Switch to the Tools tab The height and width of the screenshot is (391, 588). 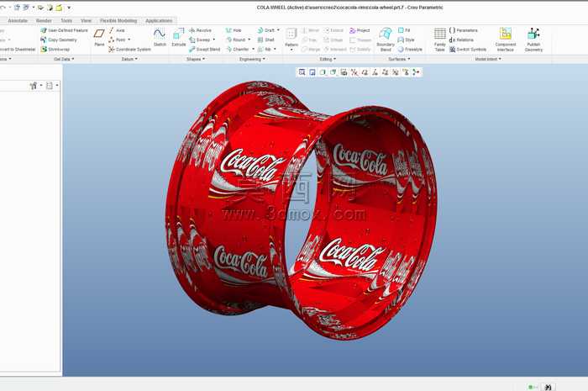(x=66, y=21)
